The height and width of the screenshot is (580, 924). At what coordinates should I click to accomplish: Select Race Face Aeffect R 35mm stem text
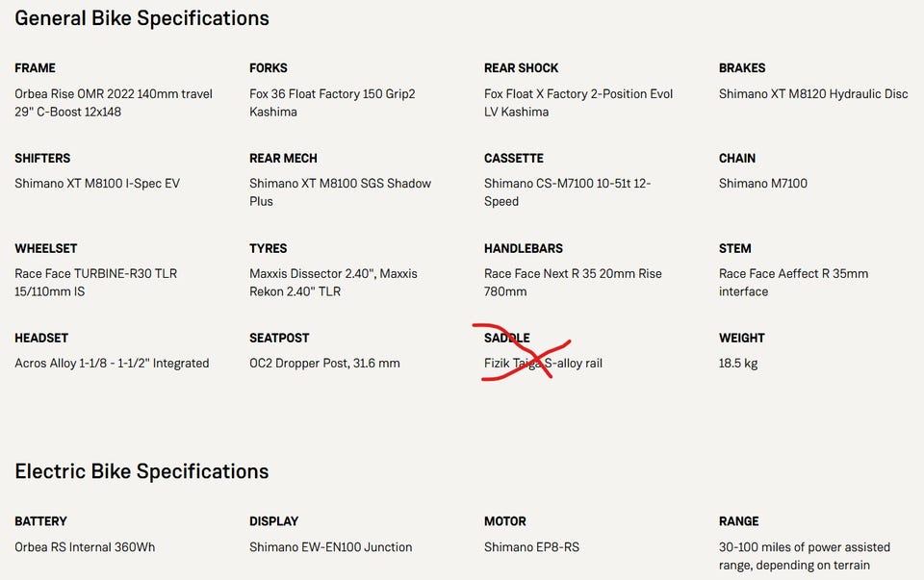pos(794,282)
